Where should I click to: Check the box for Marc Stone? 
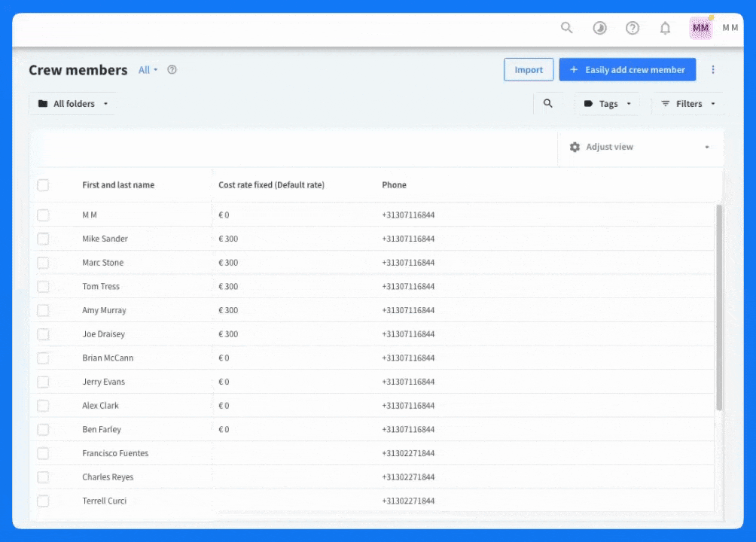click(x=43, y=262)
